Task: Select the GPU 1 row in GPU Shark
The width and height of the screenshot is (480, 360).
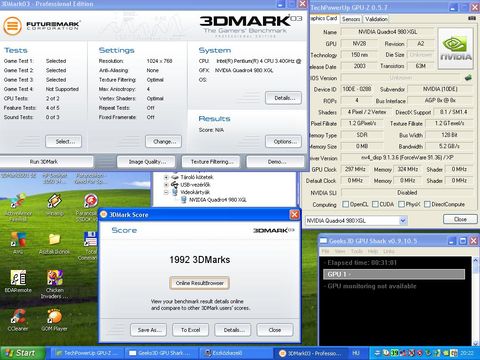Action: coord(394,274)
